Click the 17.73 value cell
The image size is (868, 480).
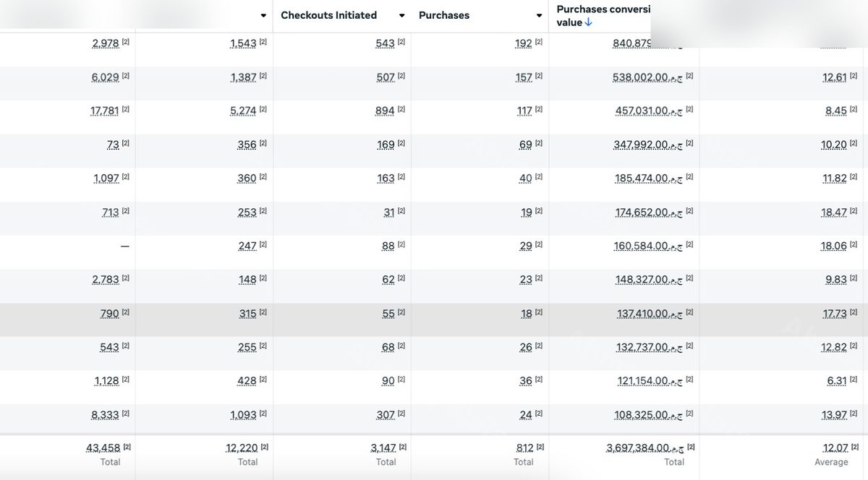point(835,313)
